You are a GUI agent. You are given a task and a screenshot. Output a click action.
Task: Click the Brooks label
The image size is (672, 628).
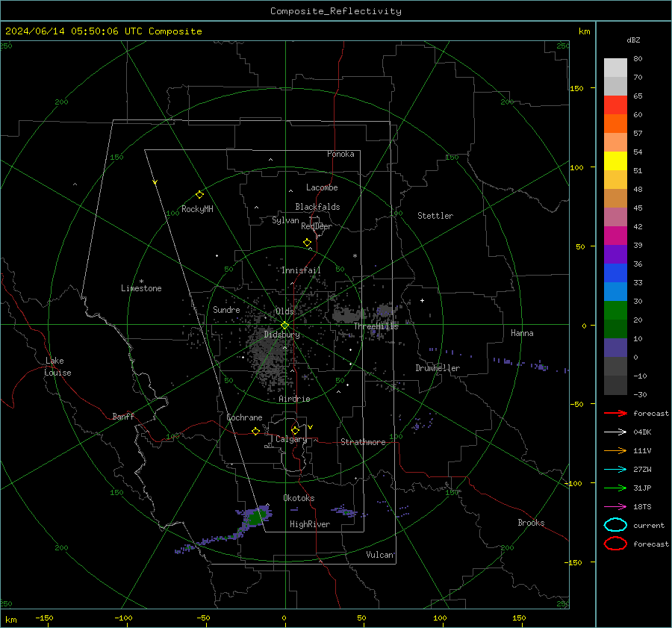(x=531, y=523)
